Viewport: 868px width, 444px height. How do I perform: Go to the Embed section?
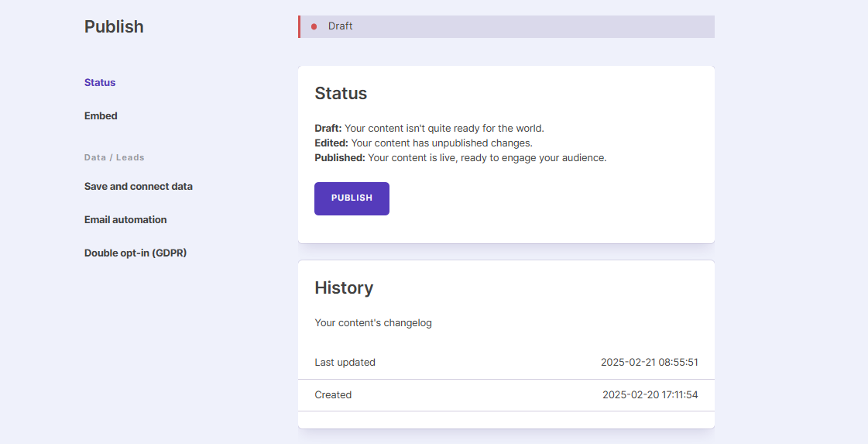pos(101,116)
